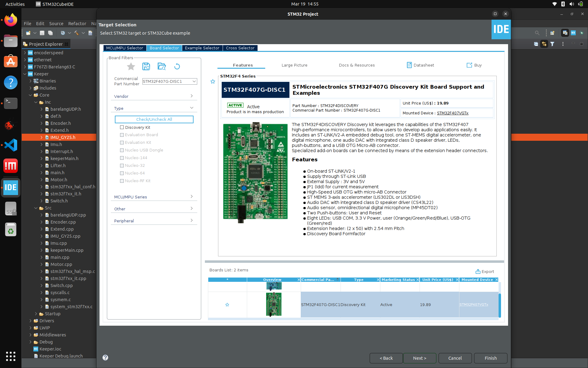Open Files manager in the dock

pyautogui.click(x=11, y=41)
